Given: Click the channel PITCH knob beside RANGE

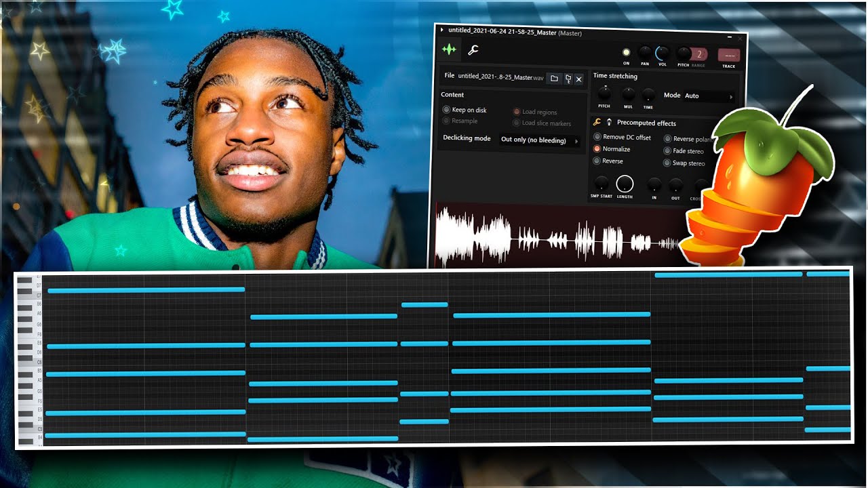Looking at the screenshot, I should pyautogui.click(x=684, y=54).
